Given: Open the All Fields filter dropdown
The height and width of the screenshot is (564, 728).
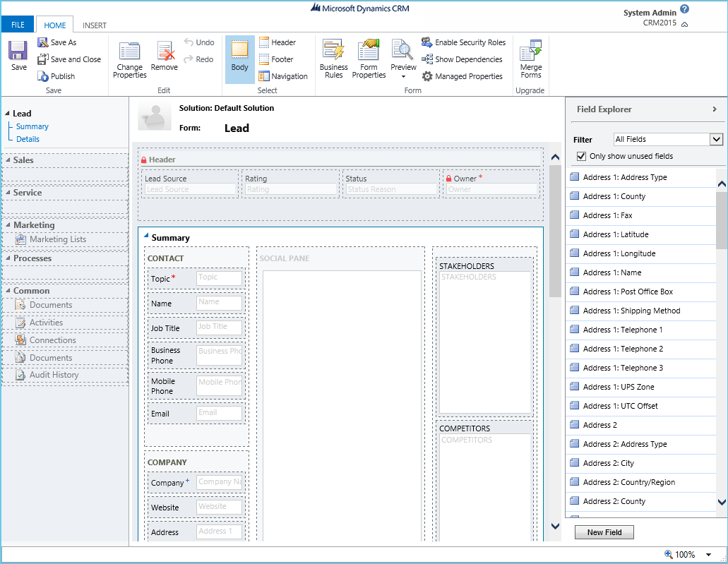Looking at the screenshot, I should pos(717,139).
